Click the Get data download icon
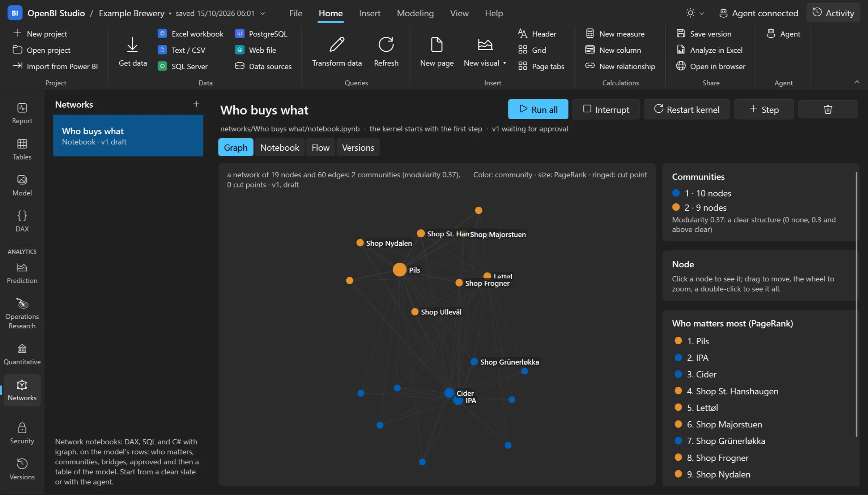Screen dimensions: 868x495 tap(132, 44)
